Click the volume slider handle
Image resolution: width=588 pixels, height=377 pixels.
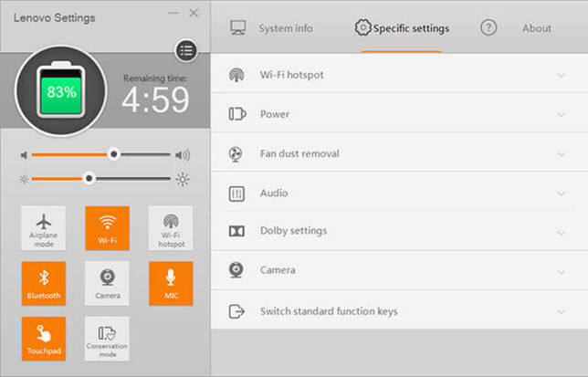coord(113,154)
